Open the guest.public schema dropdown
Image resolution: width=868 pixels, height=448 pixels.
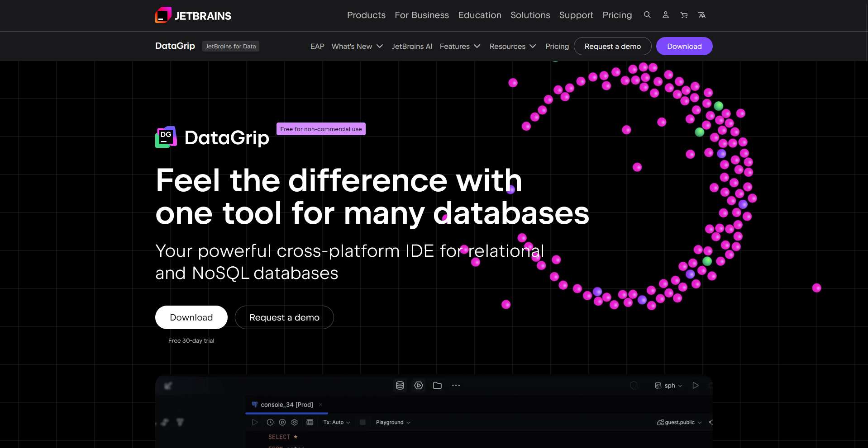pos(679,422)
